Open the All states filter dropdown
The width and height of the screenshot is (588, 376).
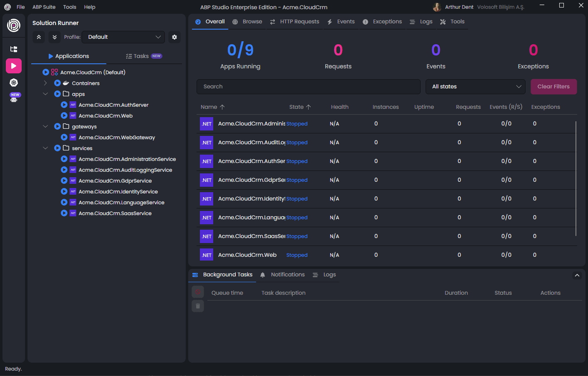(475, 87)
